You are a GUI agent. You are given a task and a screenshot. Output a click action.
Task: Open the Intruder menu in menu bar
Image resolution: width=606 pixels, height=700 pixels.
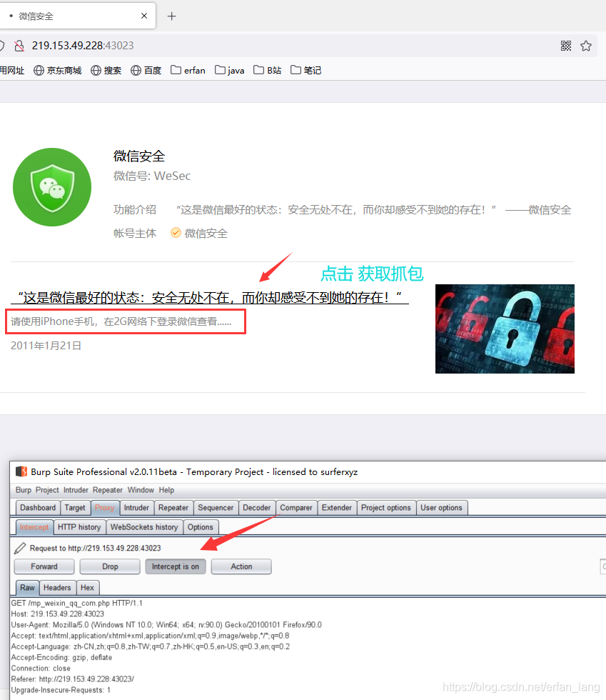[x=76, y=490]
